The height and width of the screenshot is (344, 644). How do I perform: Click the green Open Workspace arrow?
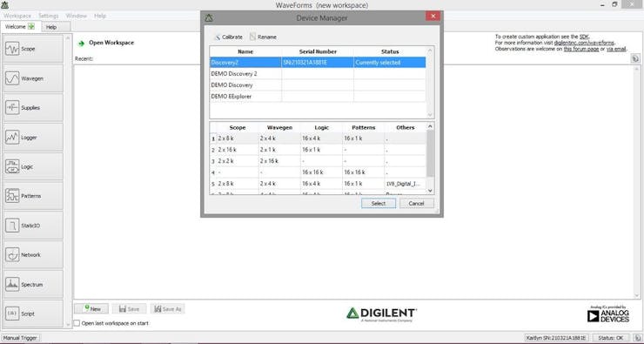81,43
